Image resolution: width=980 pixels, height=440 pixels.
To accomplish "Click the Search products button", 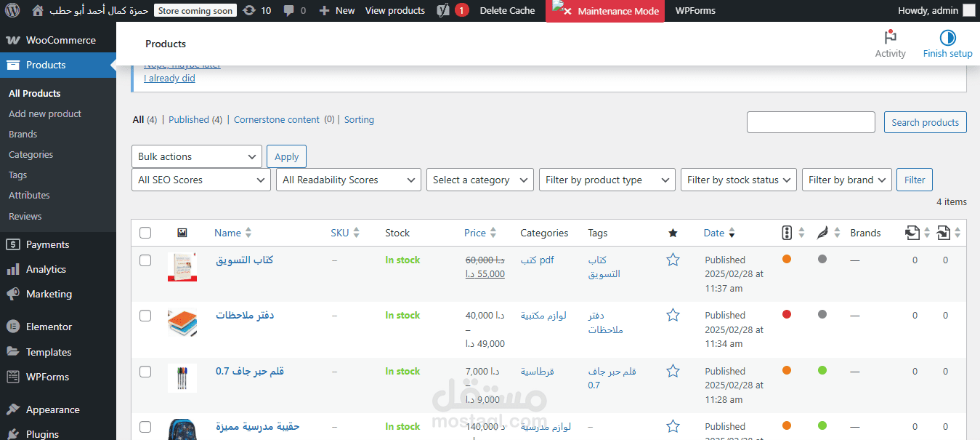I will pos(926,122).
